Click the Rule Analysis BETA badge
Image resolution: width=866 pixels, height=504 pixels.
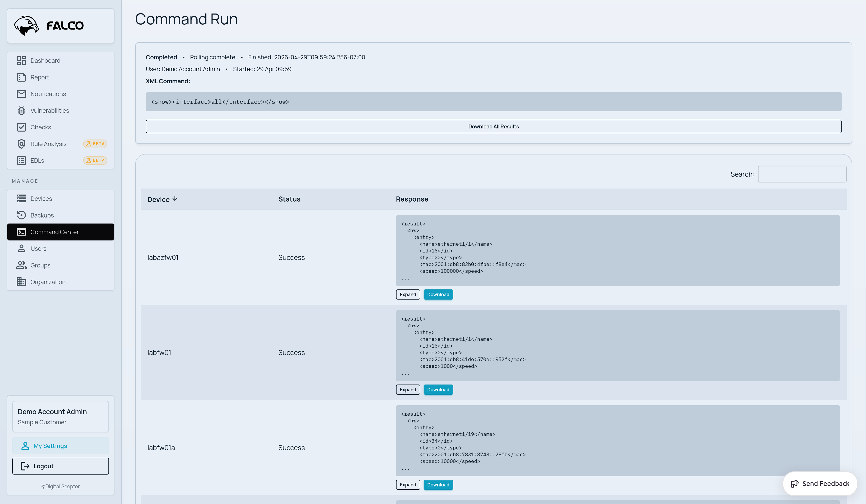(95, 144)
